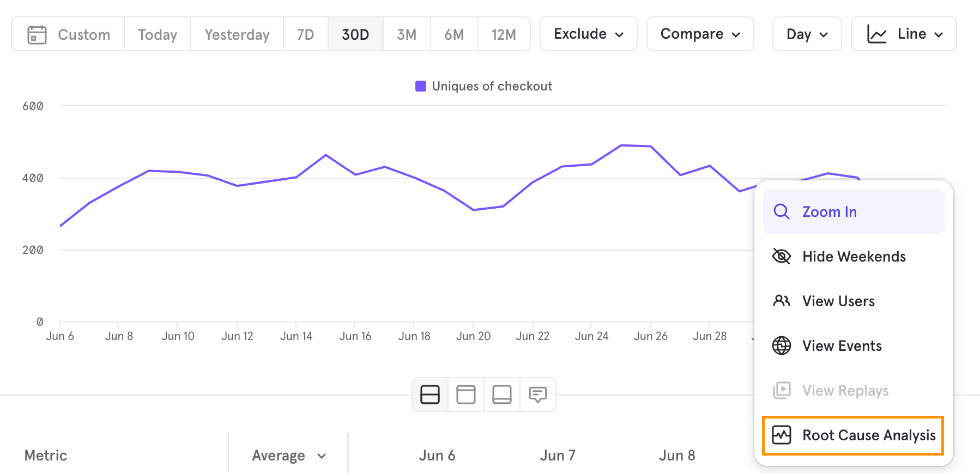Choose Root Cause Analysis from menu
This screenshot has width=980, height=473.
854,435
